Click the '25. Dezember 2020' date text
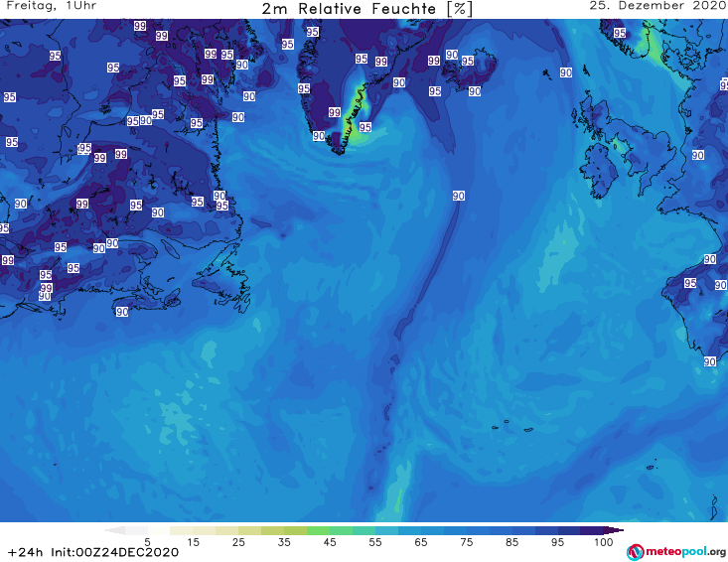 [657, 6]
